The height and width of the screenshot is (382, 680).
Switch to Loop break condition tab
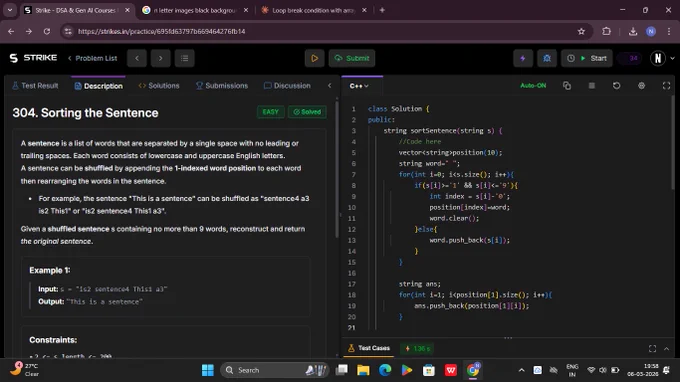(x=313, y=10)
